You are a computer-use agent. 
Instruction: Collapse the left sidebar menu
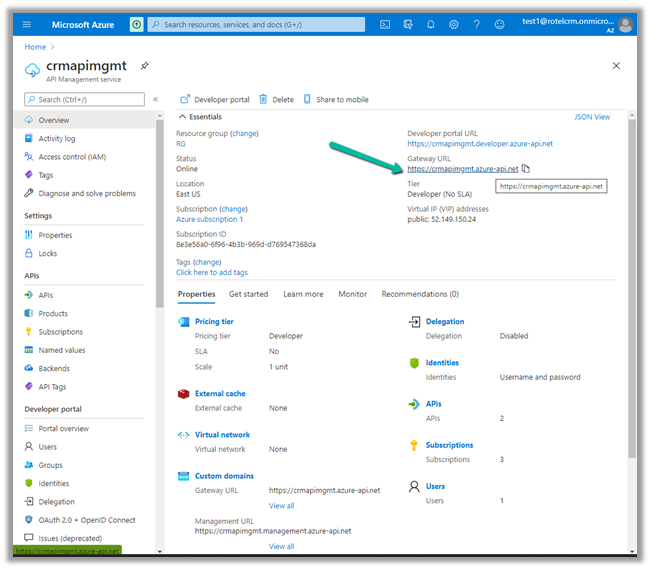[x=155, y=99]
